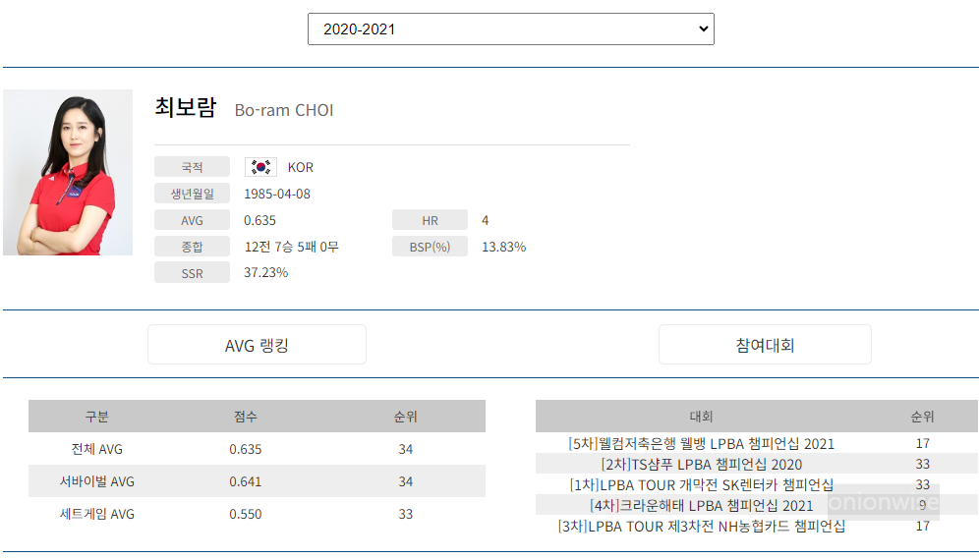This screenshot has width=979, height=560.
Task: Click rank 33 of TS샴푸 tournament
Action: click(x=923, y=464)
